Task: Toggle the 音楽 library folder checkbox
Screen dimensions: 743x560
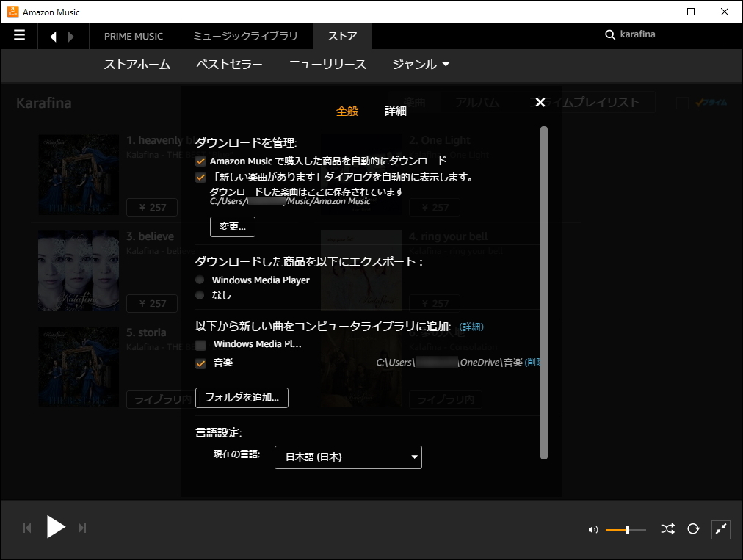Action: [200, 362]
